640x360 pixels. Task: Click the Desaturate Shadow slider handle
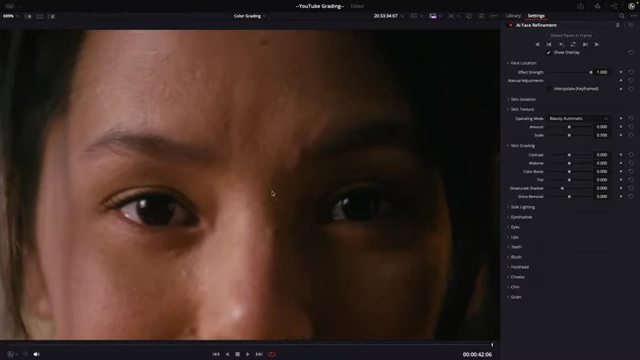click(562, 189)
